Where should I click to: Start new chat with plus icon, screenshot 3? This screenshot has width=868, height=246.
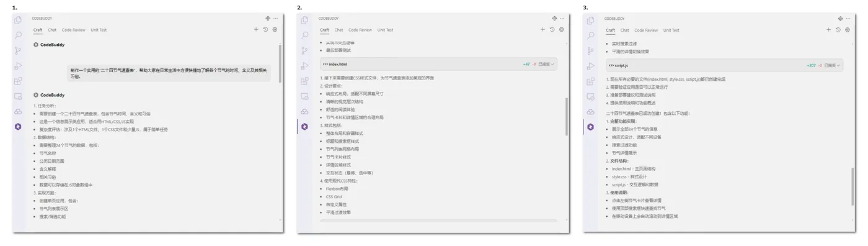click(x=828, y=29)
